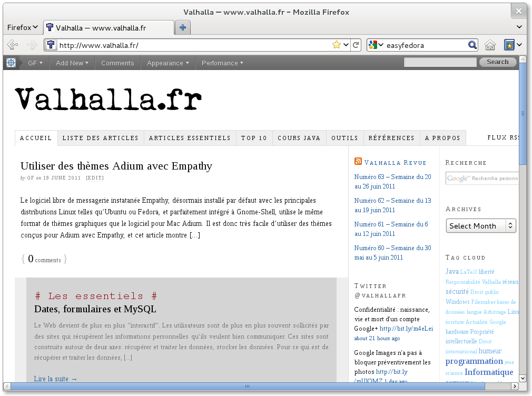Select the Valhalla browser tab
Viewport: 532px width, 396px height.
click(x=109, y=27)
